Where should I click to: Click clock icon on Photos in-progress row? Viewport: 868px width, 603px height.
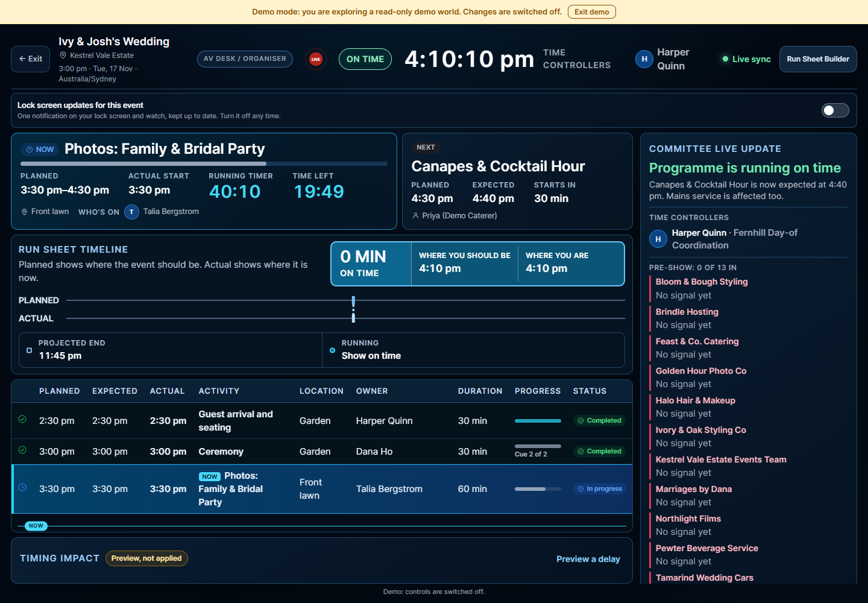click(x=22, y=487)
